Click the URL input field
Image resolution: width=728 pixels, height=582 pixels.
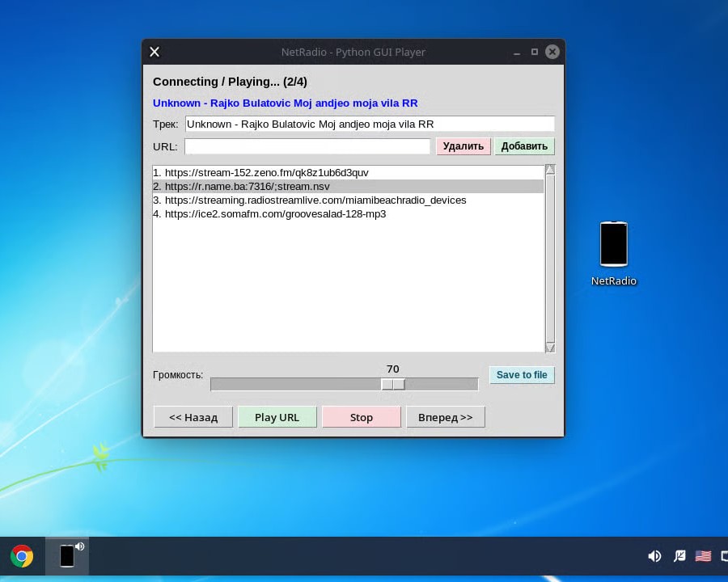(x=307, y=146)
